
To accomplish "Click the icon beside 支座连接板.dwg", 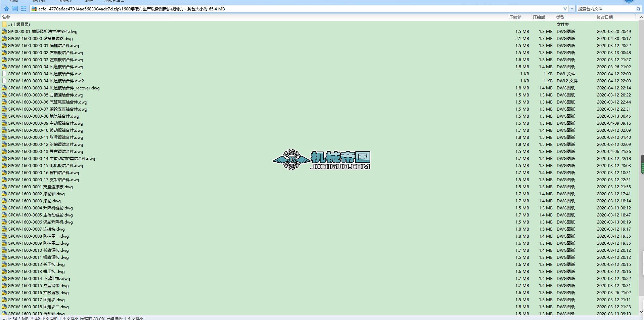I will [4, 187].
